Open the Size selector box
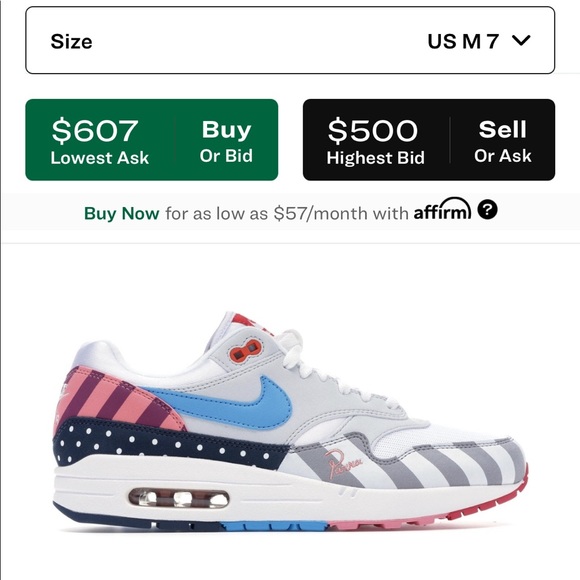Screen dimensions: 580x580 pos(290,40)
